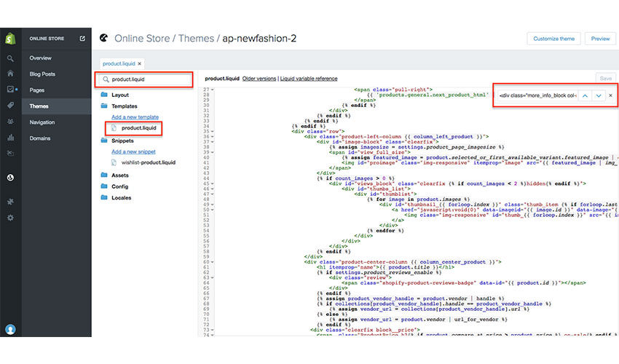Image resolution: width=619 pixels, height=364 pixels.
Task: Click the Customize theme button
Action: [553, 39]
